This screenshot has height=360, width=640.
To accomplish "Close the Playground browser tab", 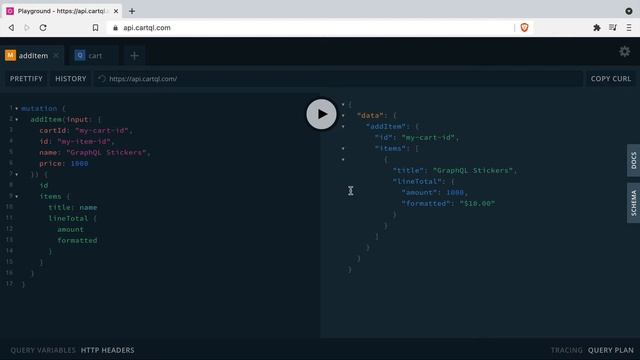I will (116, 11).
